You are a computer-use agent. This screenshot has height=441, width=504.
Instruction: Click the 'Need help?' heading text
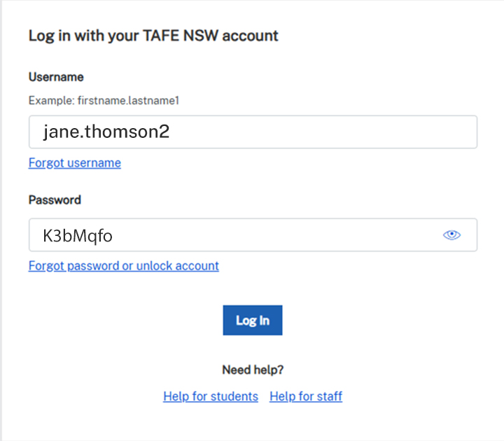click(253, 370)
